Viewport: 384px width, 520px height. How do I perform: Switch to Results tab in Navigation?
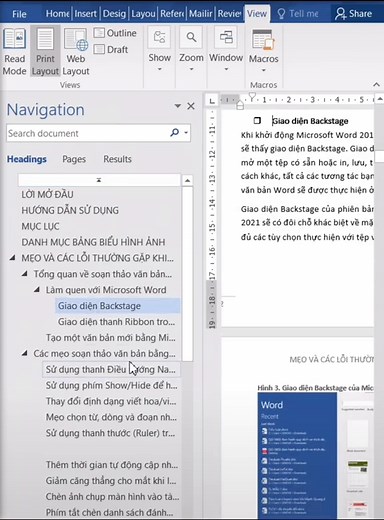117,159
